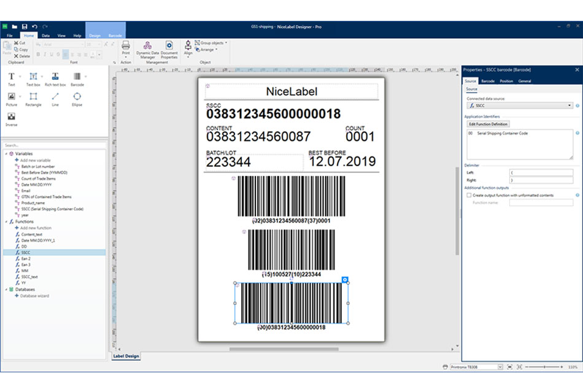Click the printer icon in status bar
The image size is (583, 392).
(445, 367)
